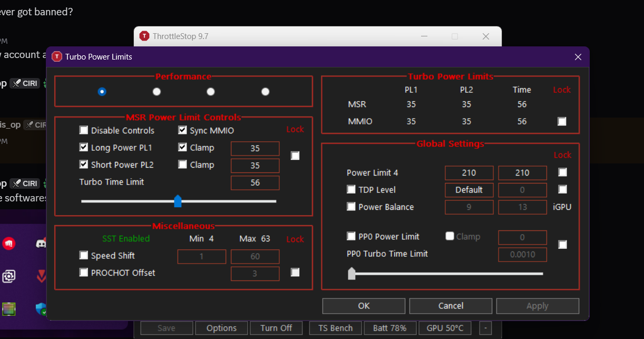
Task: Confirm the dialog with OK
Action: [364, 306]
